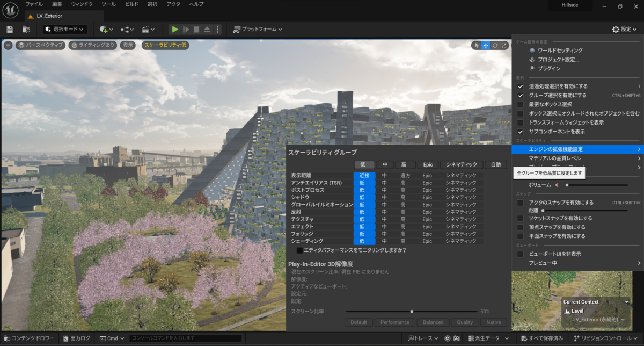Open the viewport hamburger options menu
The height and width of the screenshot is (346, 644).
8,45
